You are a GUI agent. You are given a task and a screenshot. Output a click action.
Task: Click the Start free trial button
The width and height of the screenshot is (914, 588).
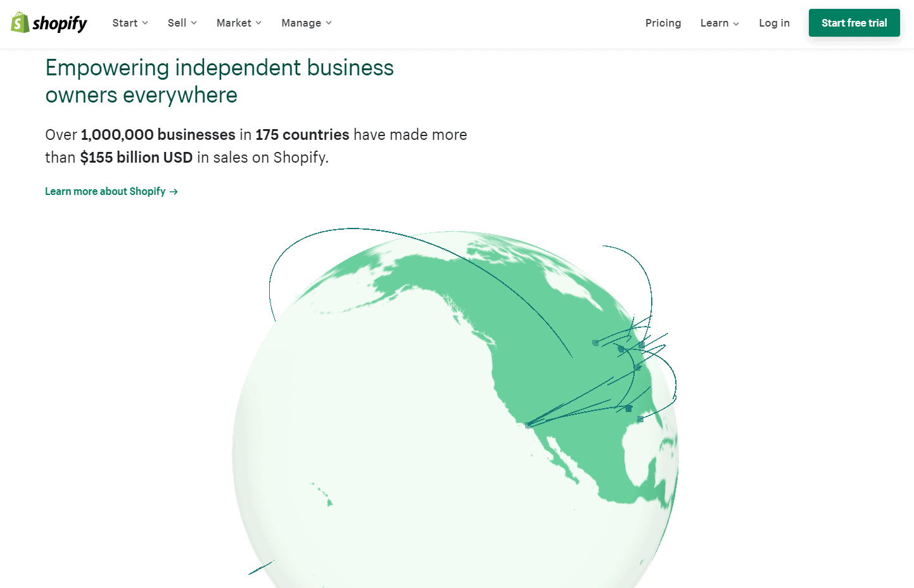tap(854, 22)
